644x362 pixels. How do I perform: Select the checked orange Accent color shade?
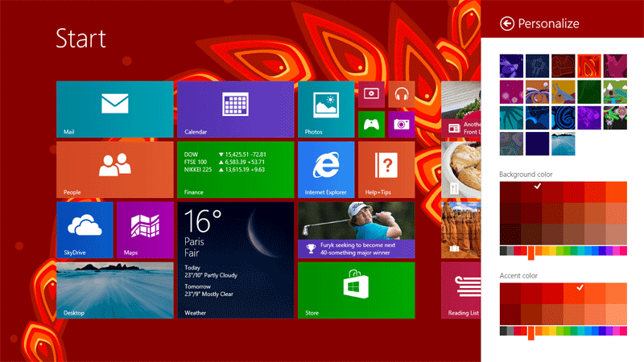tap(574, 293)
